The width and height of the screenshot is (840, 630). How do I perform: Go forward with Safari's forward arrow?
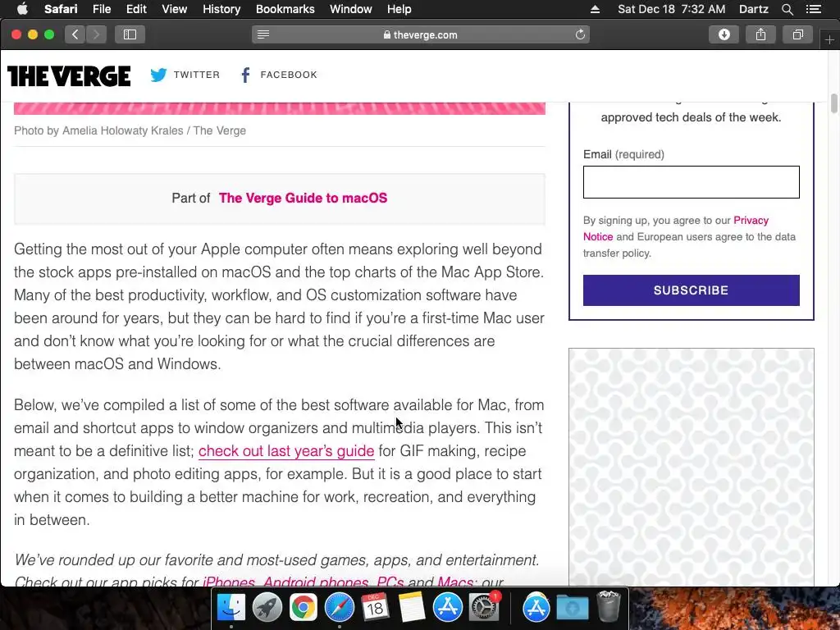97,34
